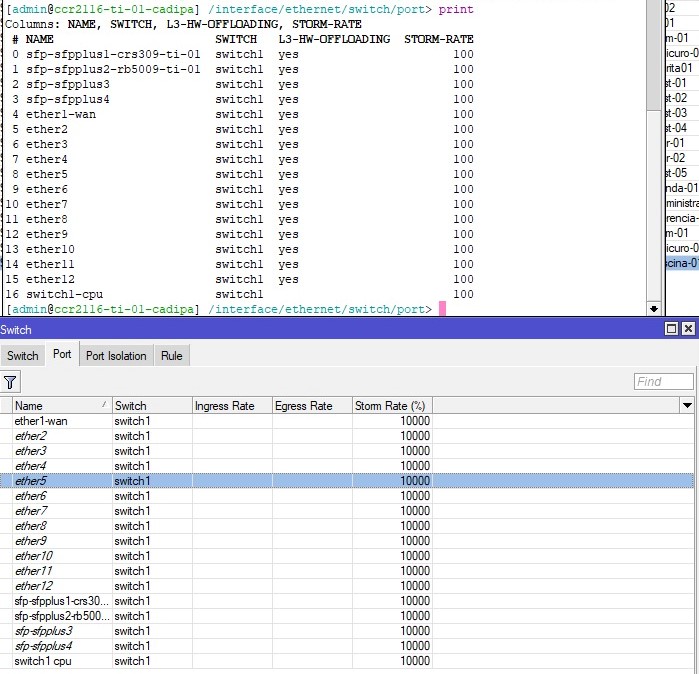699x674 pixels.
Task: Click the Egress Rate column header
Action: [312, 406]
